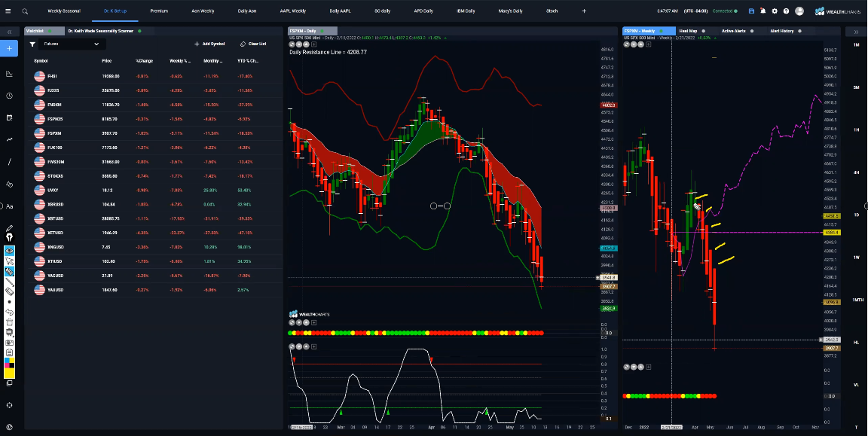Select the Aa text tool in sidebar

coord(9,206)
